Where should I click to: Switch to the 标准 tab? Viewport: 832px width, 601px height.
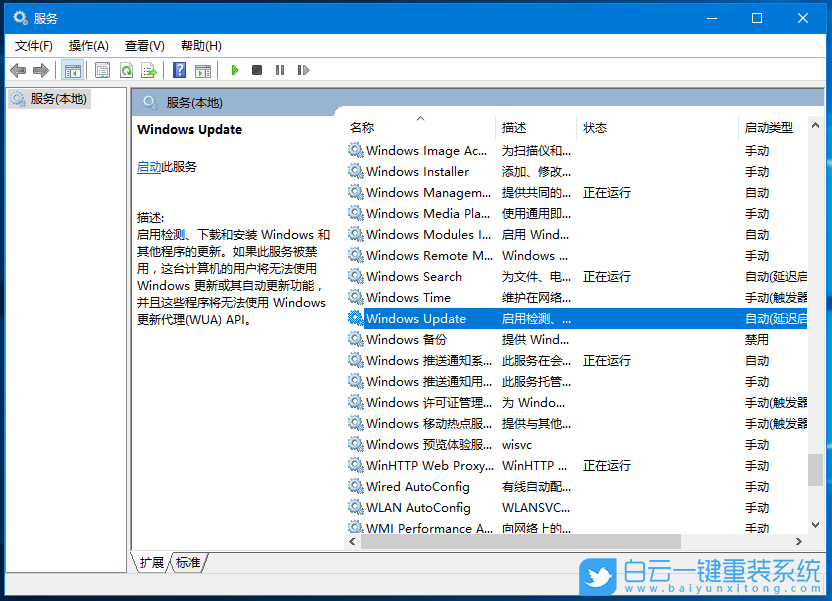pos(188,563)
